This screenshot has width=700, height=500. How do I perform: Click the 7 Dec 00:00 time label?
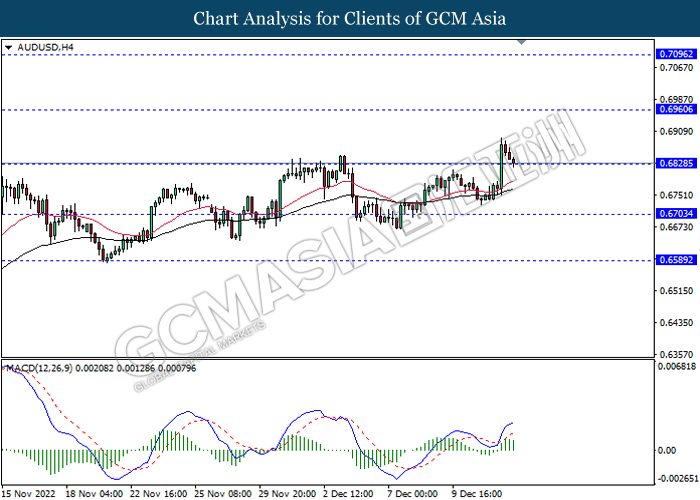413,494
